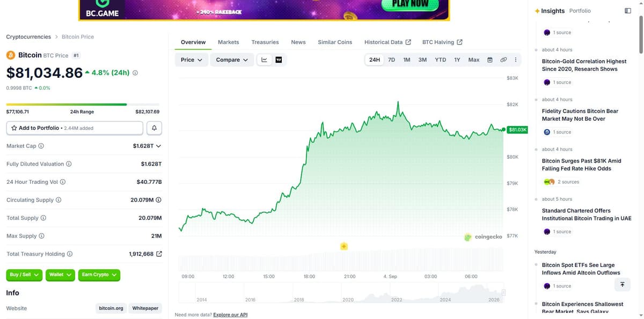This screenshot has height=319, width=644.
Task: Click the price alert bell icon
Action: pos(154,128)
